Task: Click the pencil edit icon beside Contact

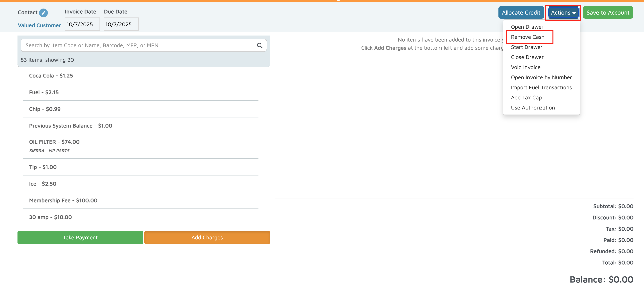Action: (43, 13)
